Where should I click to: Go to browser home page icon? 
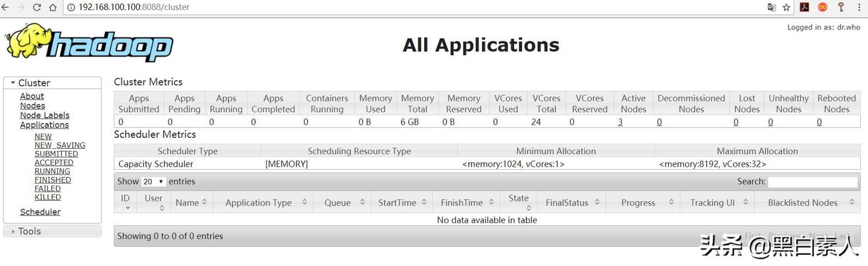click(53, 7)
